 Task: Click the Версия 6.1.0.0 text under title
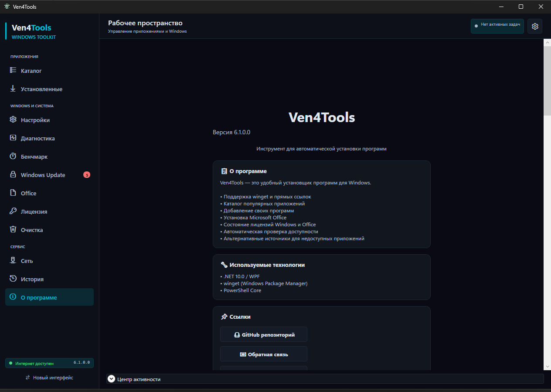tap(231, 132)
